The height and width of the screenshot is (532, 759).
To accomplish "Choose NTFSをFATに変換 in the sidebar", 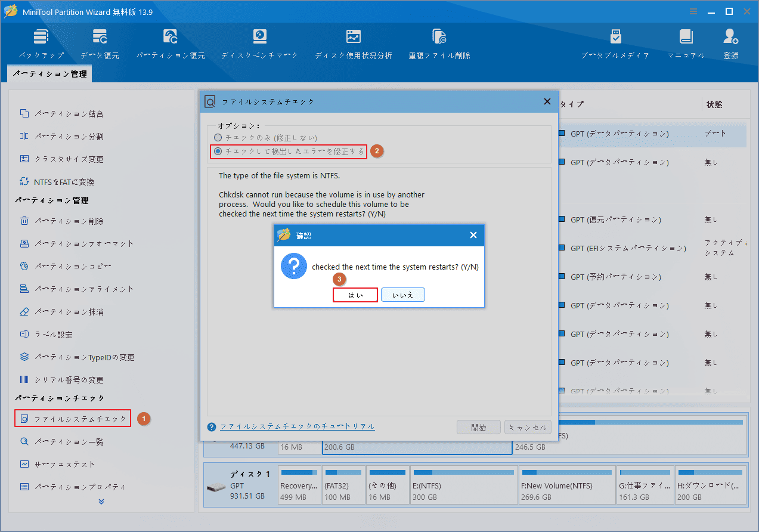I will coord(57,181).
